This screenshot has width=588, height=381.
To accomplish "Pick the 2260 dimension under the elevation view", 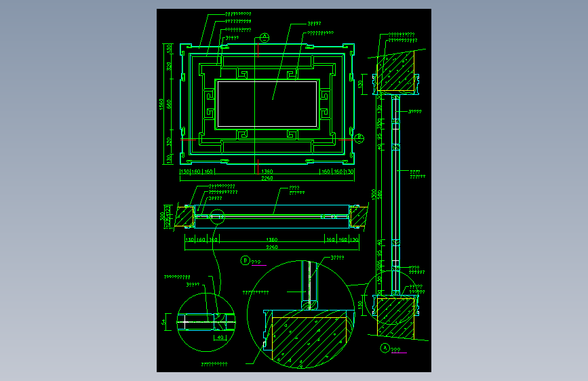I will pyautogui.click(x=267, y=178).
